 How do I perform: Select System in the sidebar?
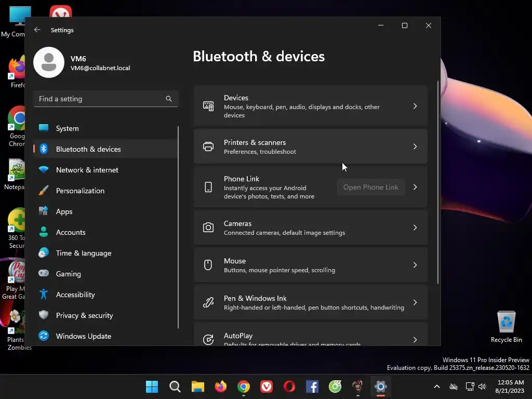(105, 128)
